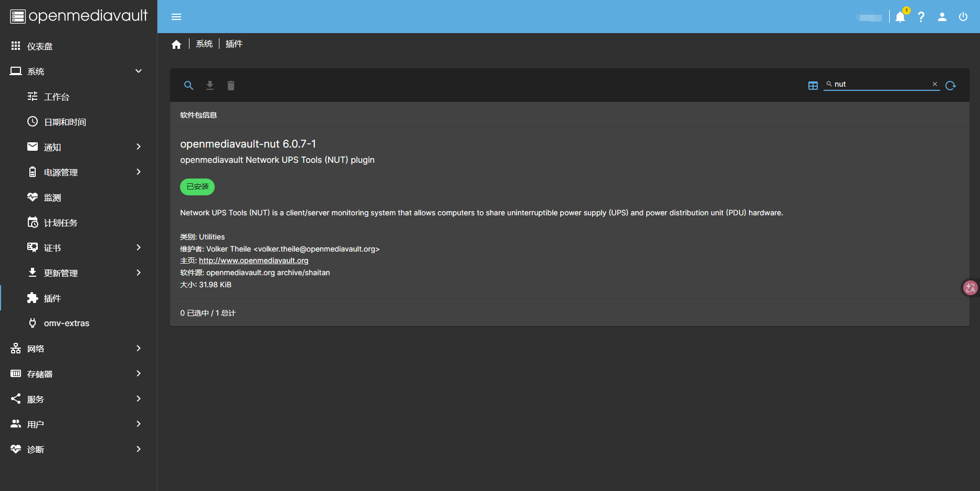Select the openmediavault-nut 6.0.7-1 package title
The image size is (980, 491).
point(248,144)
